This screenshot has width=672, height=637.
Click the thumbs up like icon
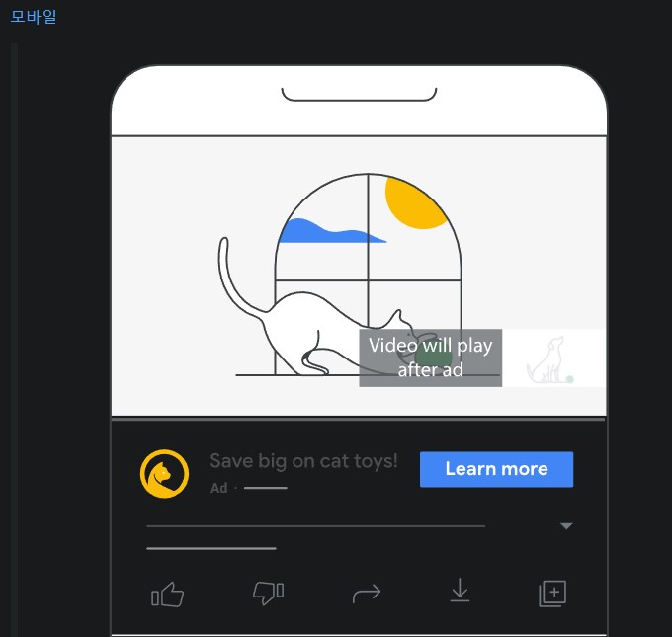pos(168,595)
